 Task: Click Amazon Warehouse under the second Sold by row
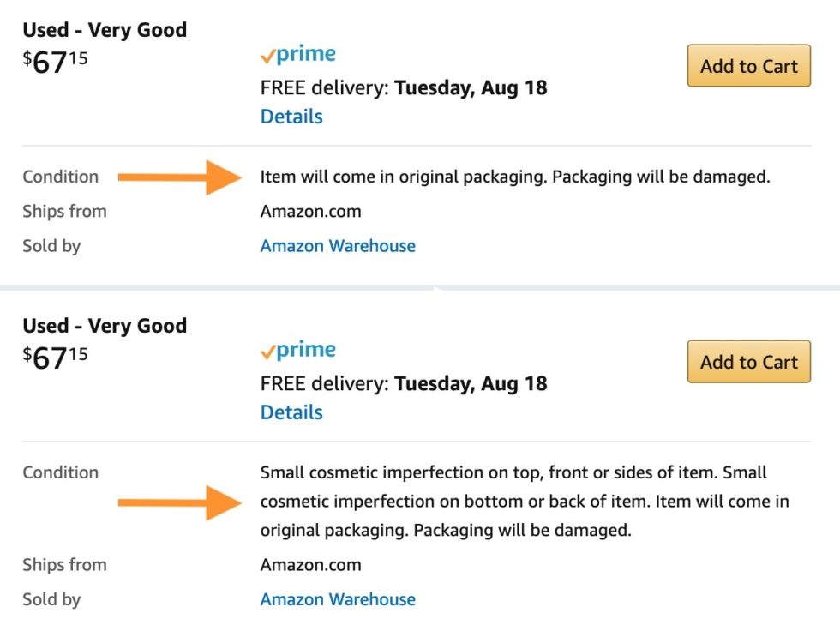point(337,599)
